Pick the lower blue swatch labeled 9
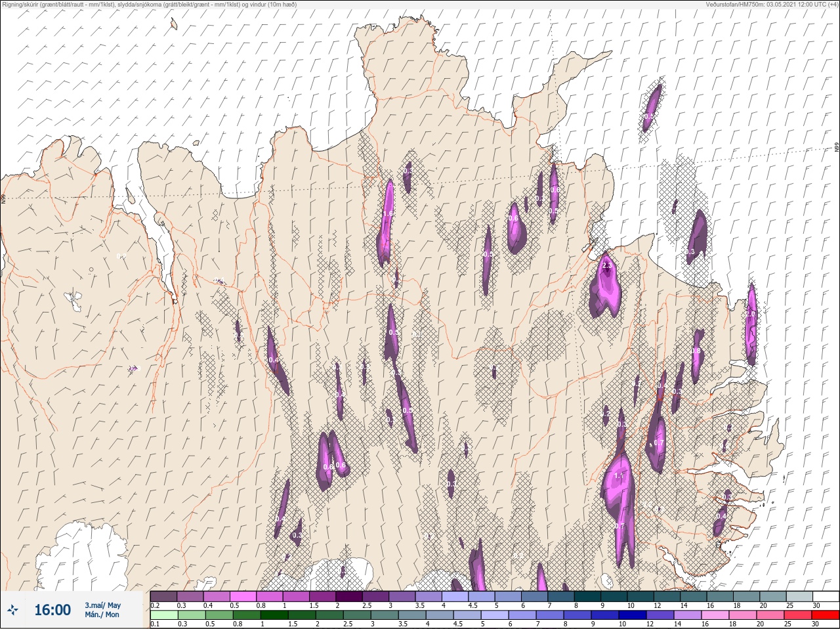 click(605, 615)
